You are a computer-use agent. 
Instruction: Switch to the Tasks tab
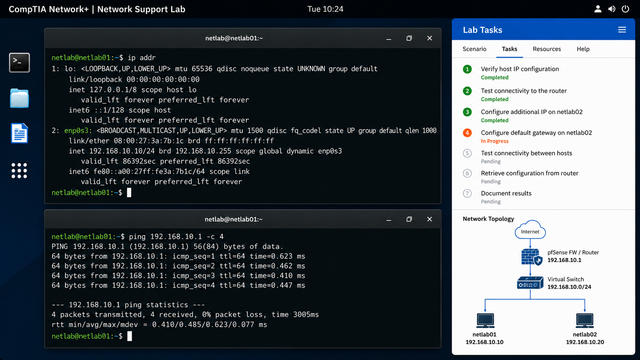coord(509,49)
